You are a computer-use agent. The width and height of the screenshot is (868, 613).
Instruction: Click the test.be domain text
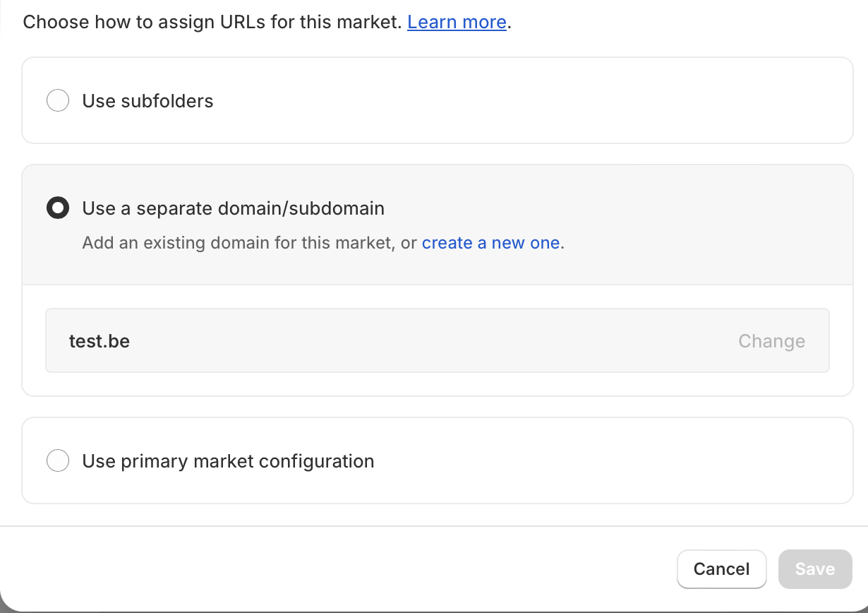(100, 341)
